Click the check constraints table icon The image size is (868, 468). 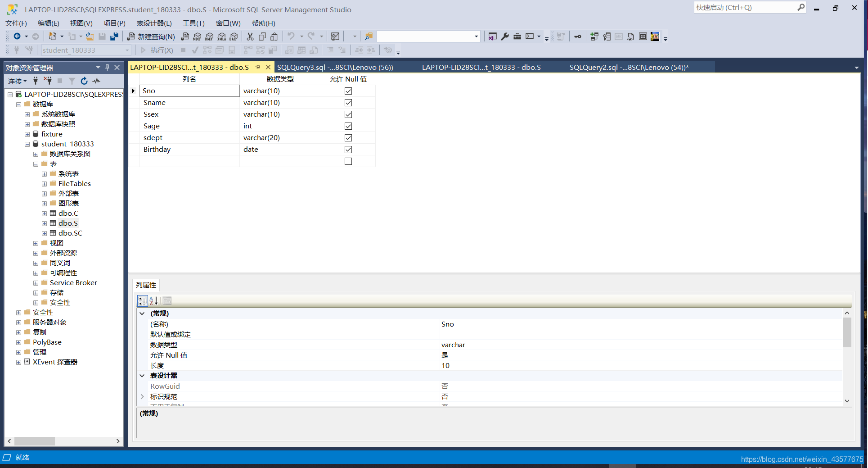pos(643,36)
